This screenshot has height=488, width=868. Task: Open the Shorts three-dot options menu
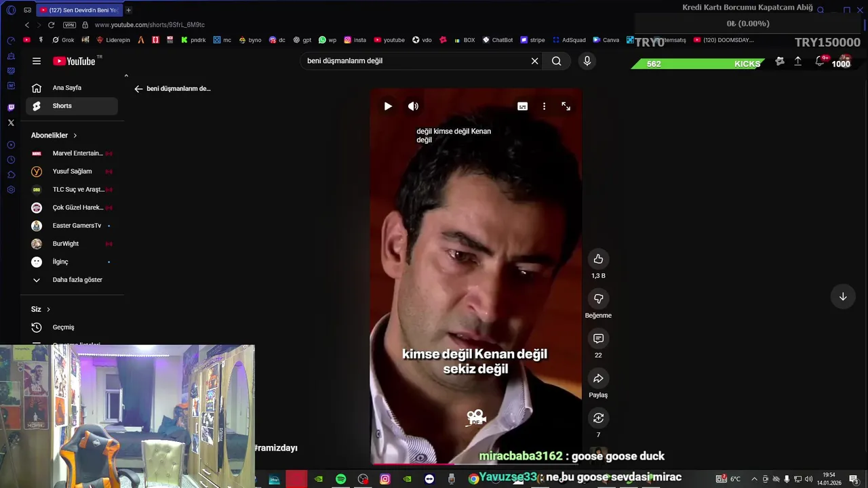pos(544,106)
